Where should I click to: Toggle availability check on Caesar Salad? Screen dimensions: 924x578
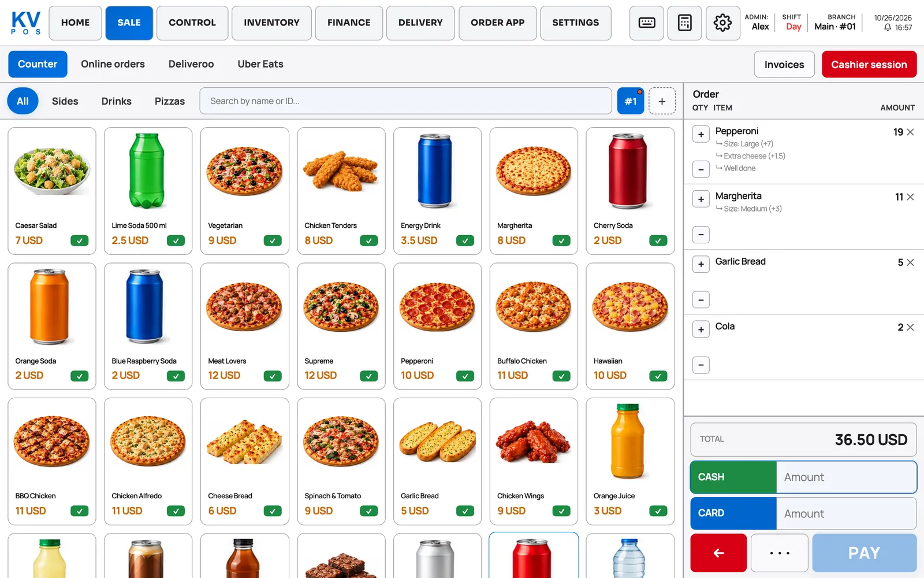pos(80,240)
